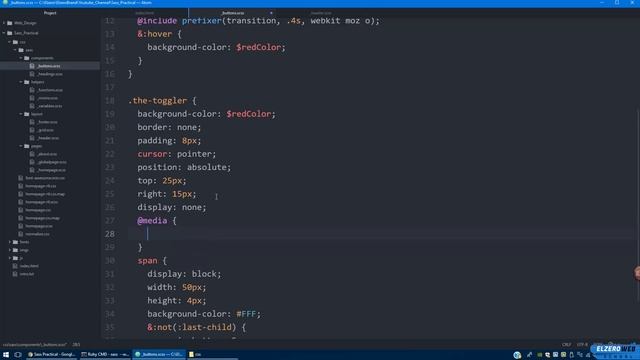The height and width of the screenshot is (360, 640).
Task: Click file path in status bar
Action: tap(35, 345)
